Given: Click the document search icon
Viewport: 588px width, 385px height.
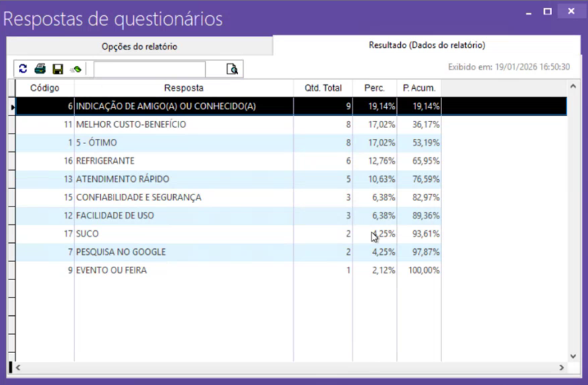Looking at the screenshot, I should click(232, 69).
